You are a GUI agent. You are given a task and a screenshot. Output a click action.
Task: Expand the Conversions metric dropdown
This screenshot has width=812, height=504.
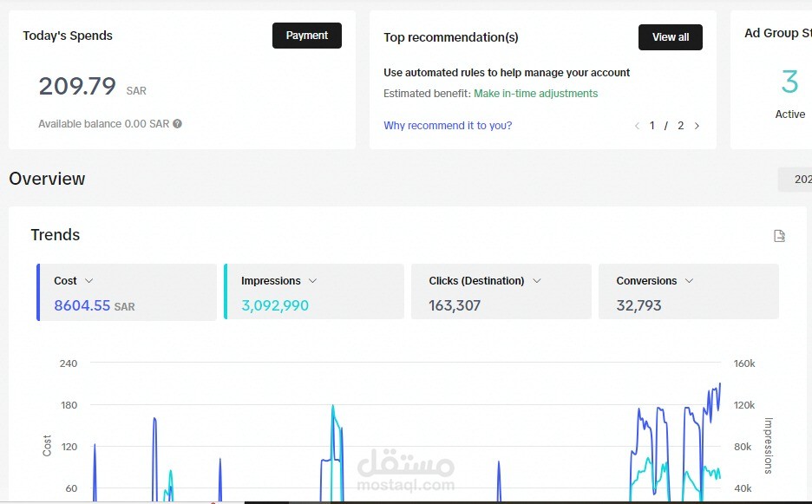click(689, 281)
